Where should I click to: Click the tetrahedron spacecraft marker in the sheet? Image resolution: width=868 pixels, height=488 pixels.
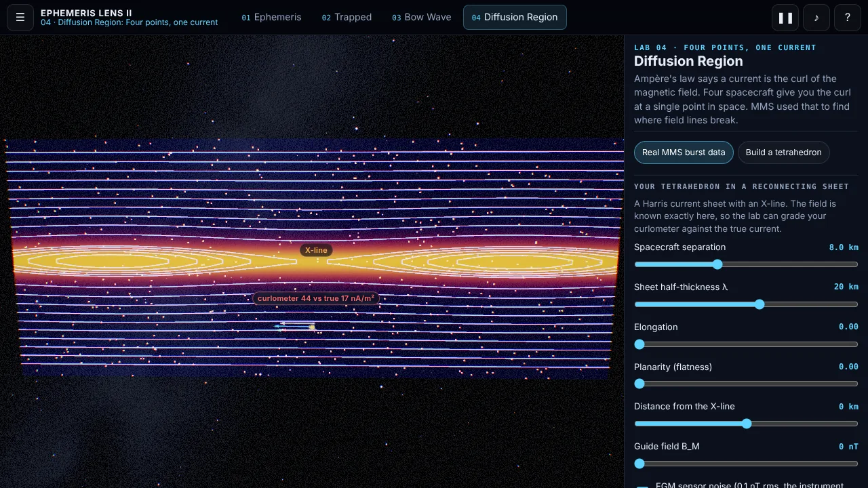312,327
